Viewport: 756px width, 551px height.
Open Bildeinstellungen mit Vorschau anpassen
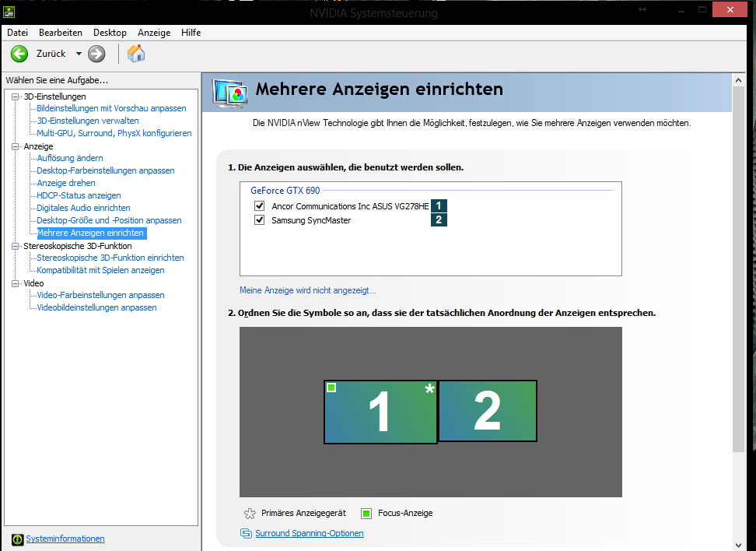[111, 108]
